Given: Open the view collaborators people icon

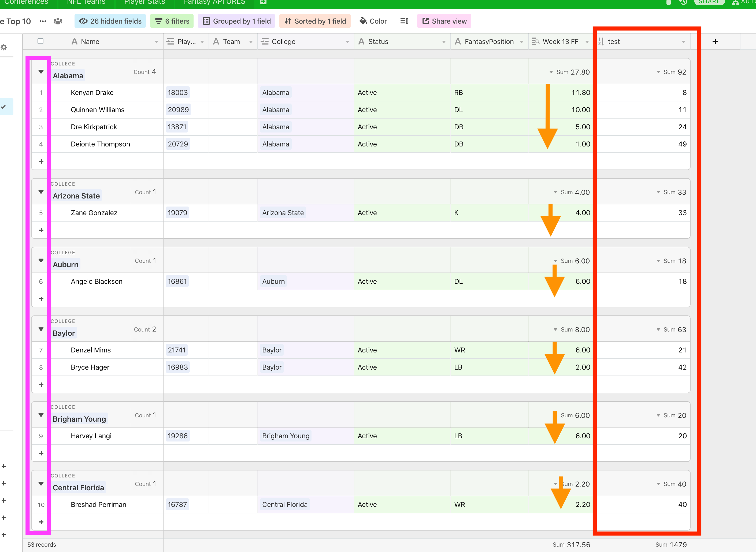Looking at the screenshot, I should 58,21.
